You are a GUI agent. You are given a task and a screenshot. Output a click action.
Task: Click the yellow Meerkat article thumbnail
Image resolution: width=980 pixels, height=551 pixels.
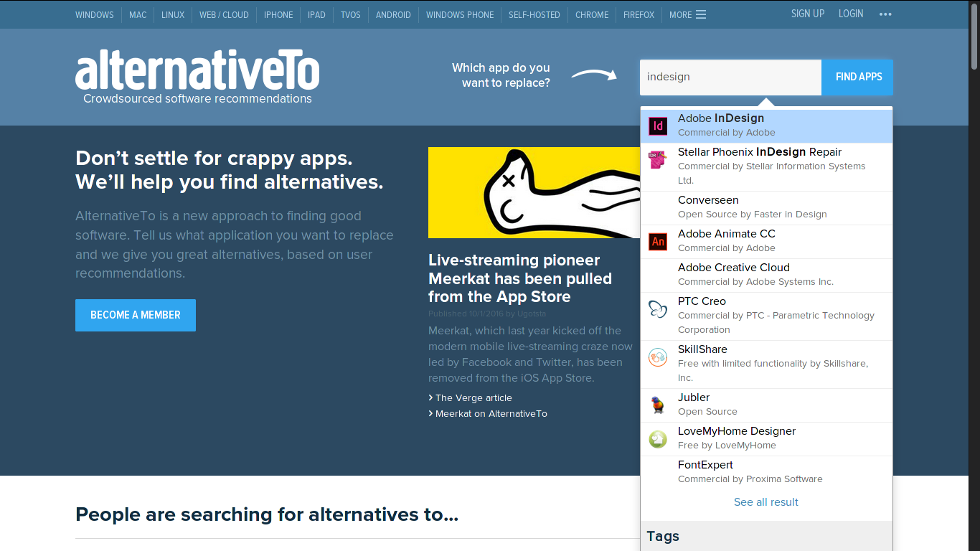(x=534, y=192)
